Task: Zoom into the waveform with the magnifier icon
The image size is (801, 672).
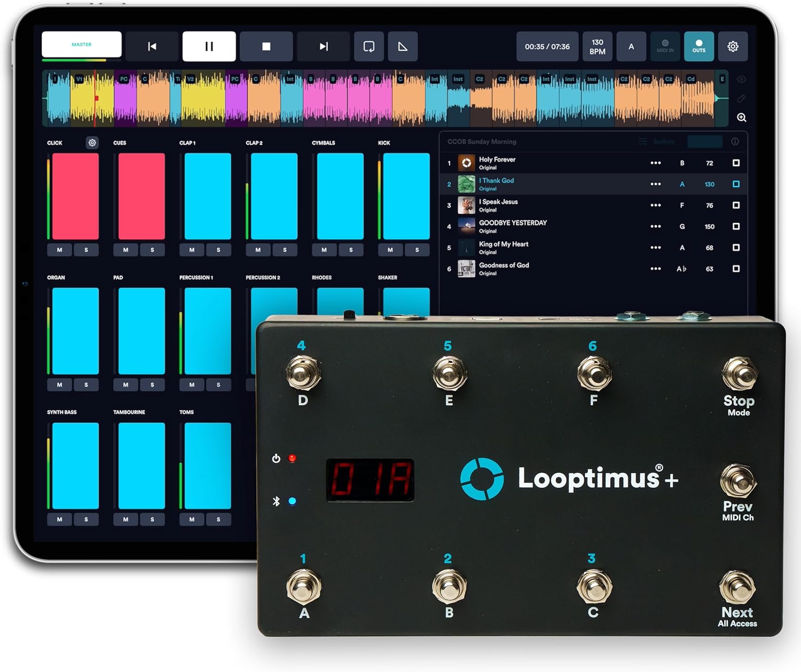Action: click(742, 117)
